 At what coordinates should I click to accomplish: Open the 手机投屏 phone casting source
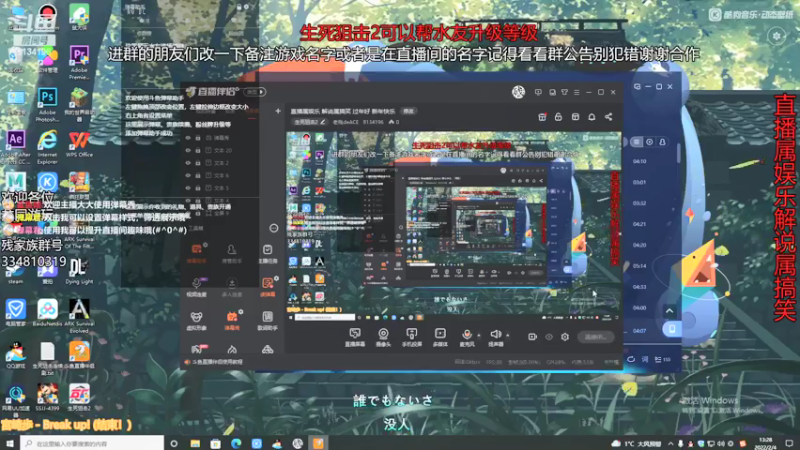click(411, 337)
